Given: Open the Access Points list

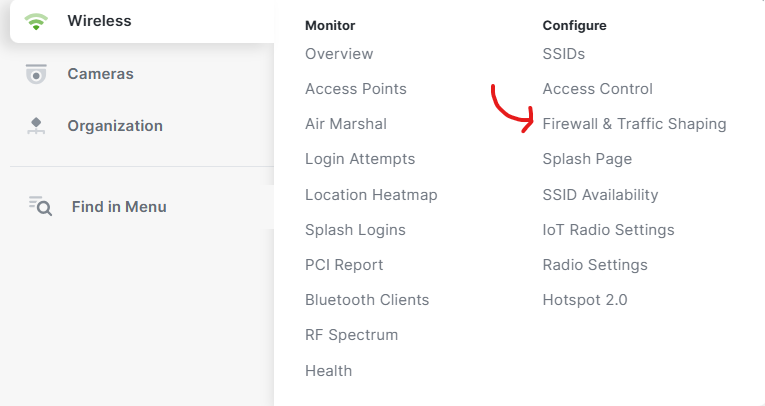Looking at the screenshot, I should point(356,89).
